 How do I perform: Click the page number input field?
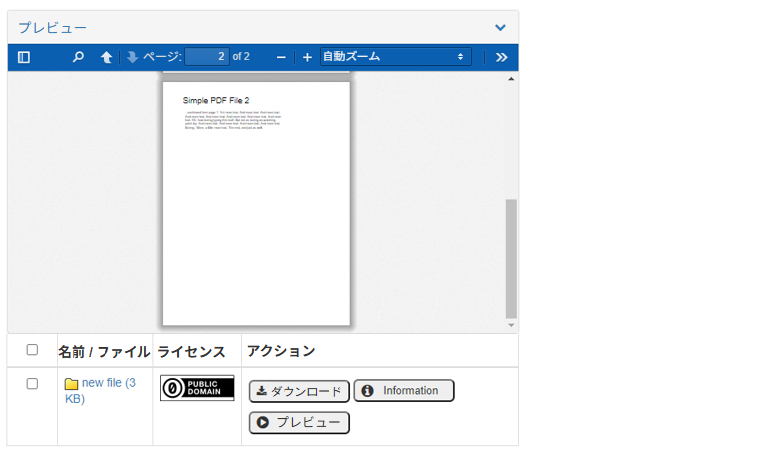pos(206,57)
